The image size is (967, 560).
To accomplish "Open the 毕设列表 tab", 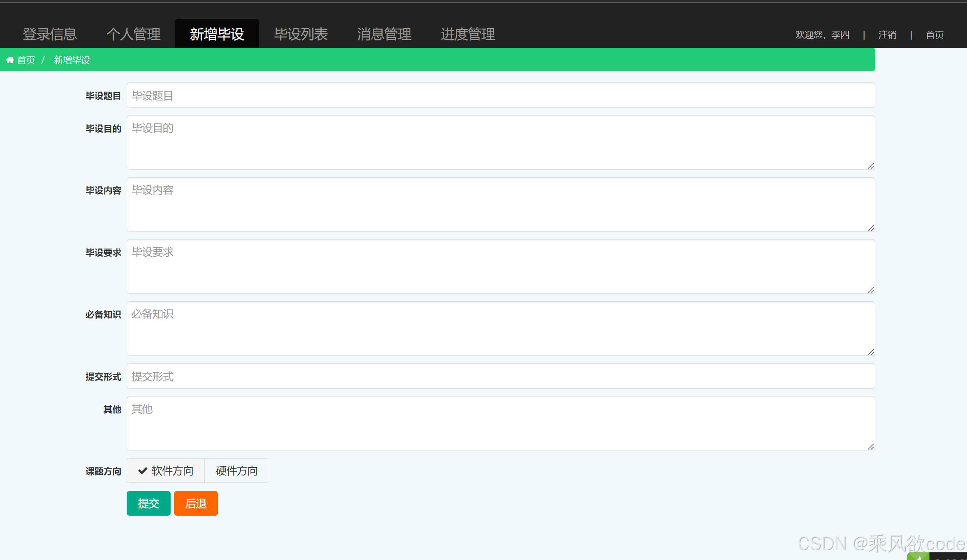I will 301,34.
